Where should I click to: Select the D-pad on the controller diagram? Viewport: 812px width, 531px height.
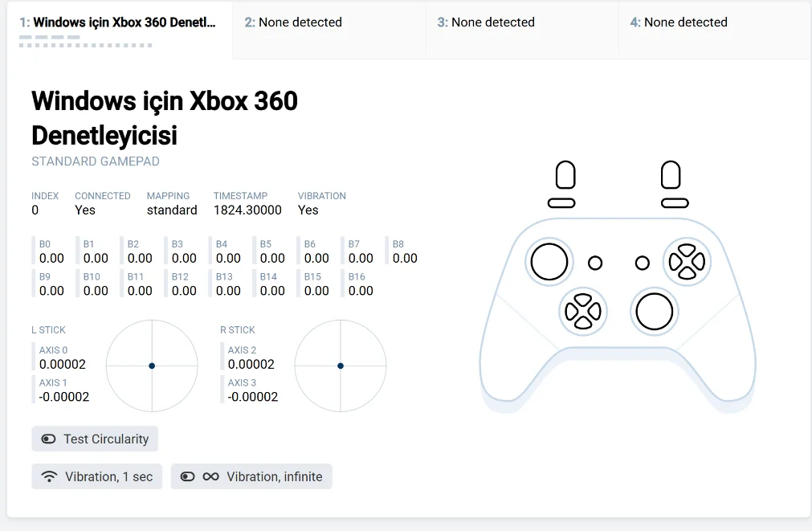583,312
